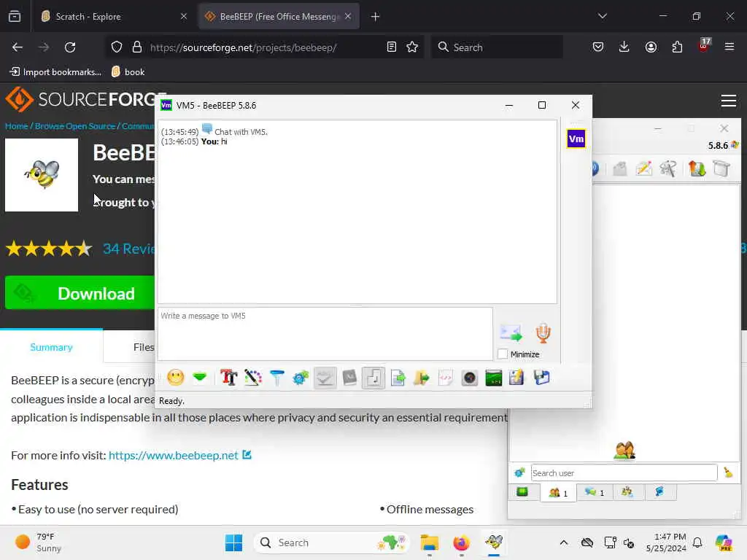Open the Firefox extensions puzzle icon
This screenshot has height=560, width=747.
[677, 47]
